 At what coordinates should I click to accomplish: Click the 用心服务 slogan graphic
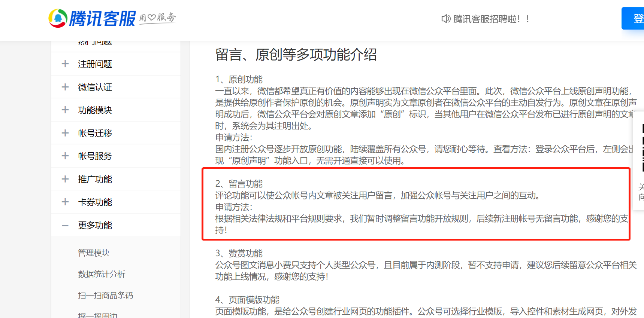158,18
